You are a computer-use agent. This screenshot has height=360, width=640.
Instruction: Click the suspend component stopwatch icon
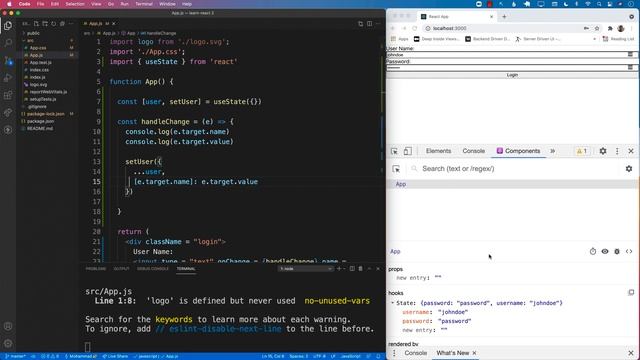tap(593, 251)
